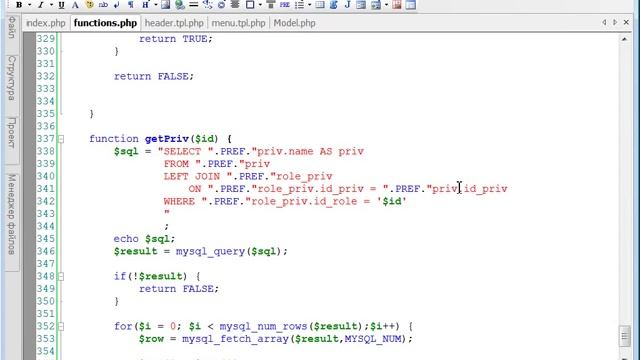Click 'mysql_fetch_array' on line 353
Image resolution: width=640 pixels, height=360 pixels.
236,339
